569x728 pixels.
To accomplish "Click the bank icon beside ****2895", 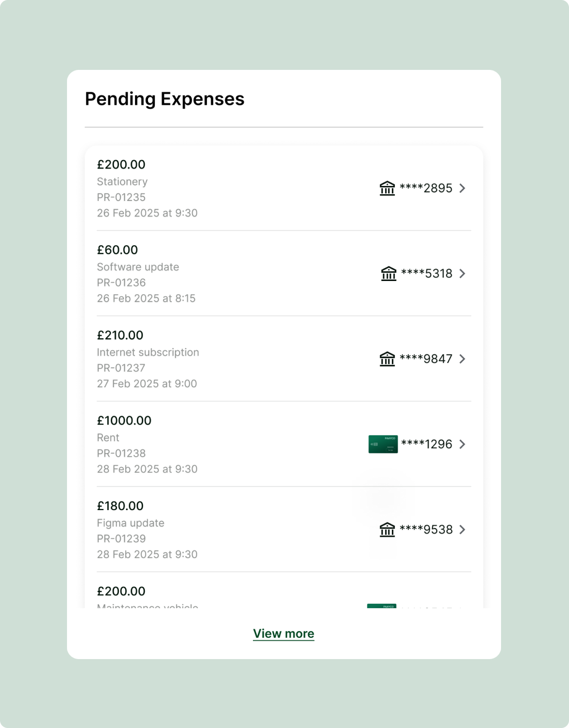I will click(387, 188).
